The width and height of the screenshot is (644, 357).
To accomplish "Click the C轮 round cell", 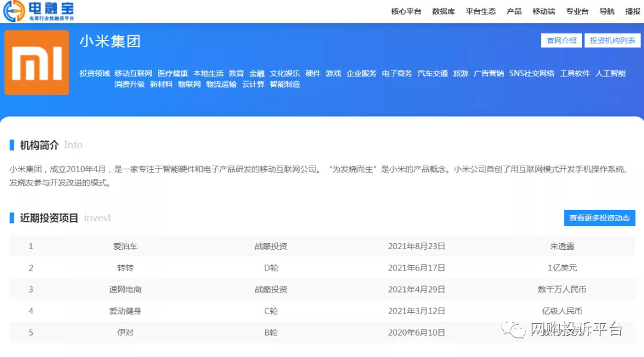I will tap(271, 311).
